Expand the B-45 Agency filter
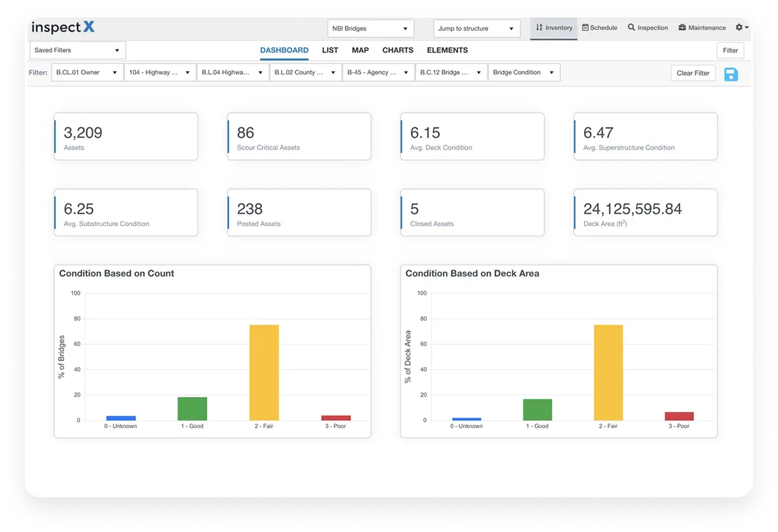This screenshot has height=532, width=778. [x=378, y=72]
